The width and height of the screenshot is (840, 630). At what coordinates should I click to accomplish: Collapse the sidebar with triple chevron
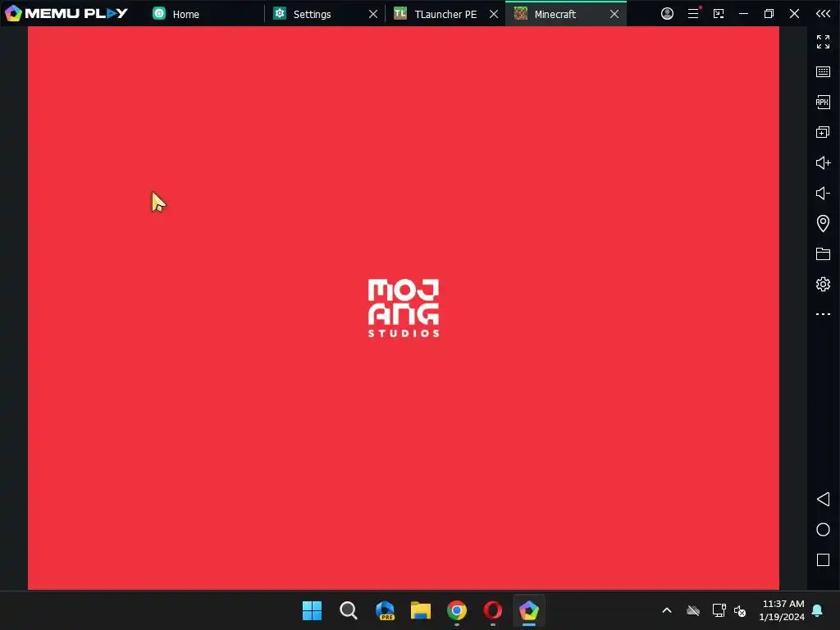pyautogui.click(x=823, y=13)
